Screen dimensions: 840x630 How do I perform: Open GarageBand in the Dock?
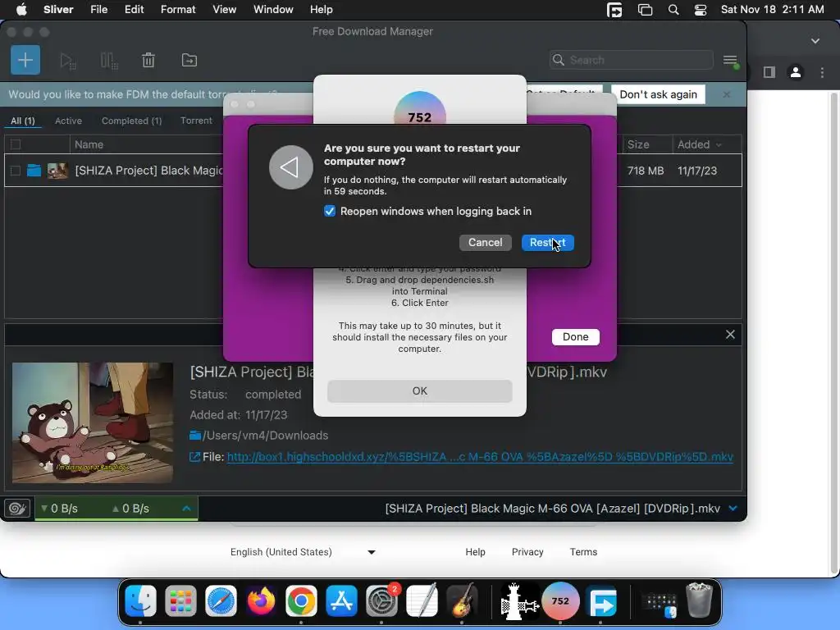pos(462,601)
